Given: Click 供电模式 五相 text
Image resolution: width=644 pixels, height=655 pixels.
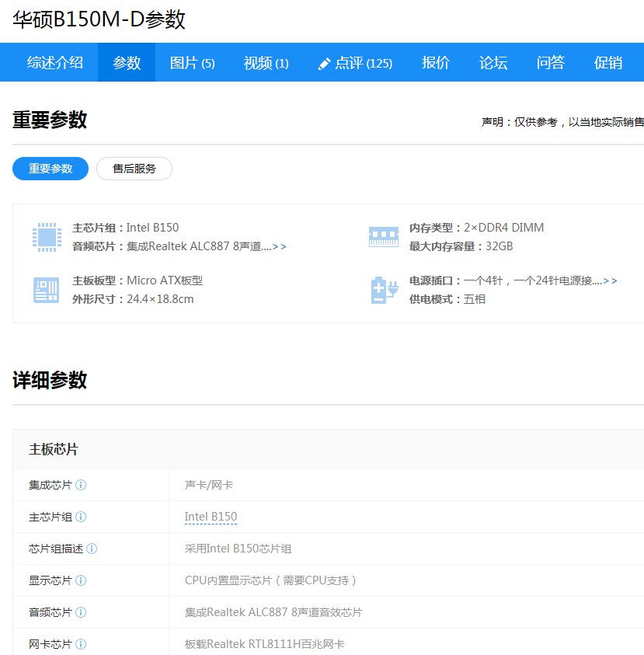Looking at the screenshot, I should tap(447, 299).
